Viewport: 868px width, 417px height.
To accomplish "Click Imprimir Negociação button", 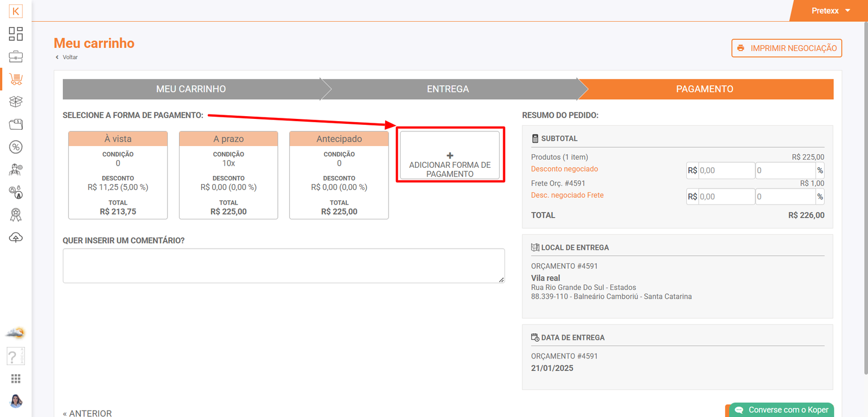I will click(786, 48).
